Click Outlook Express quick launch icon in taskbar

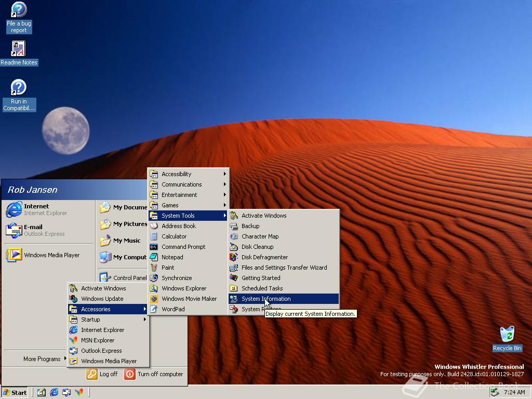point(66,393)
